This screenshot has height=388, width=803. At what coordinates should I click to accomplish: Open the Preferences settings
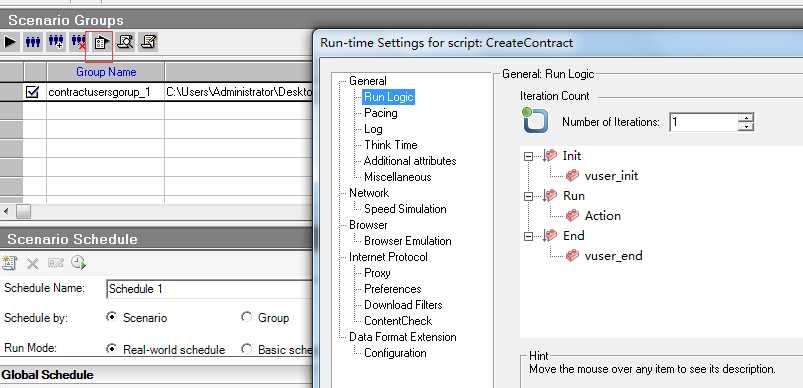(x=393, y=289)
